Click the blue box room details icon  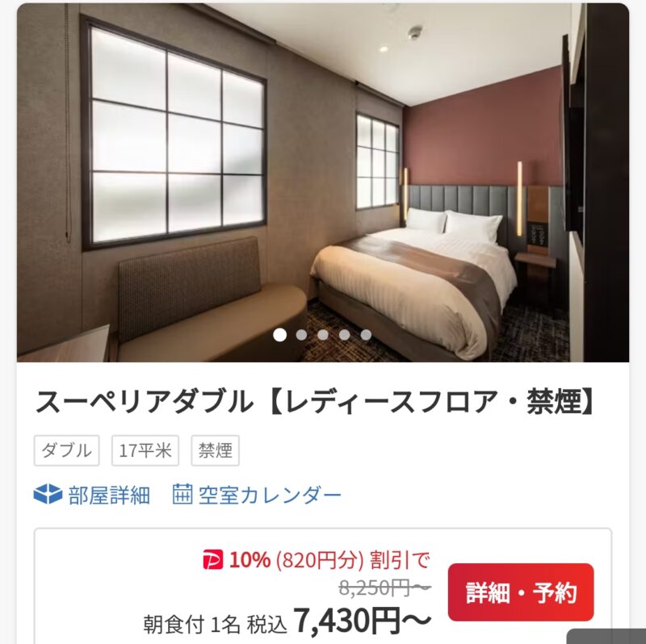[48, 494]
